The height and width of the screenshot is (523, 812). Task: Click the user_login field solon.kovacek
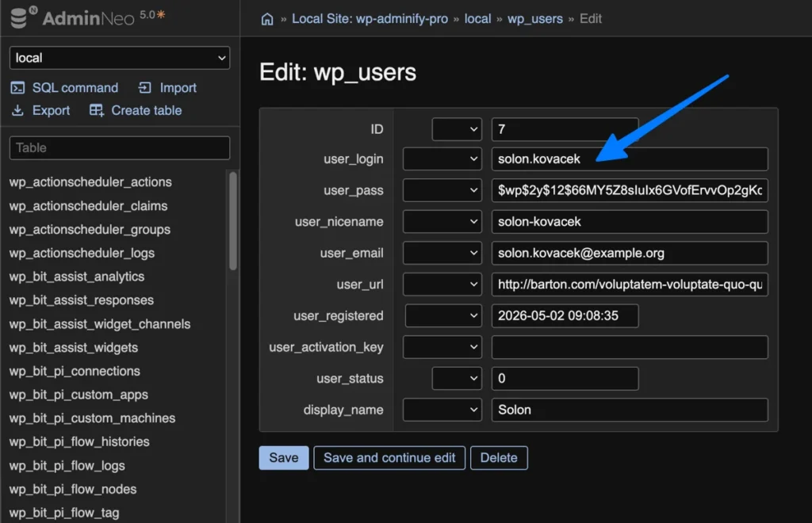(x=630, y=159)
